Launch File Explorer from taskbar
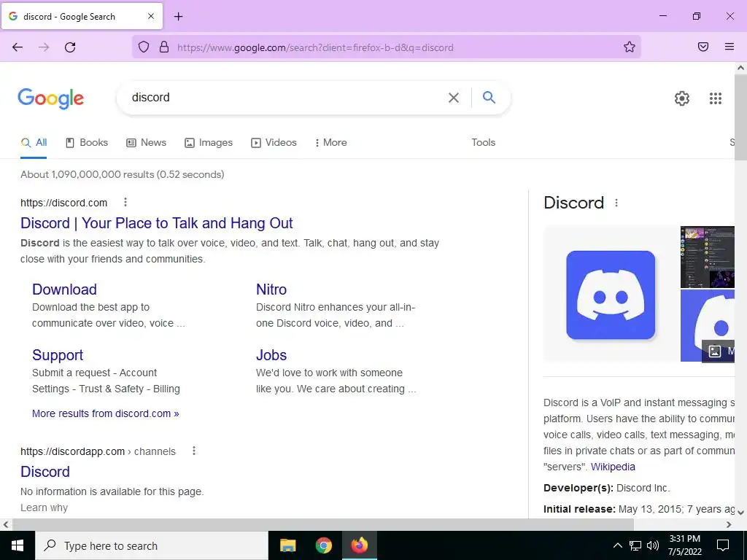 [287, 545]
